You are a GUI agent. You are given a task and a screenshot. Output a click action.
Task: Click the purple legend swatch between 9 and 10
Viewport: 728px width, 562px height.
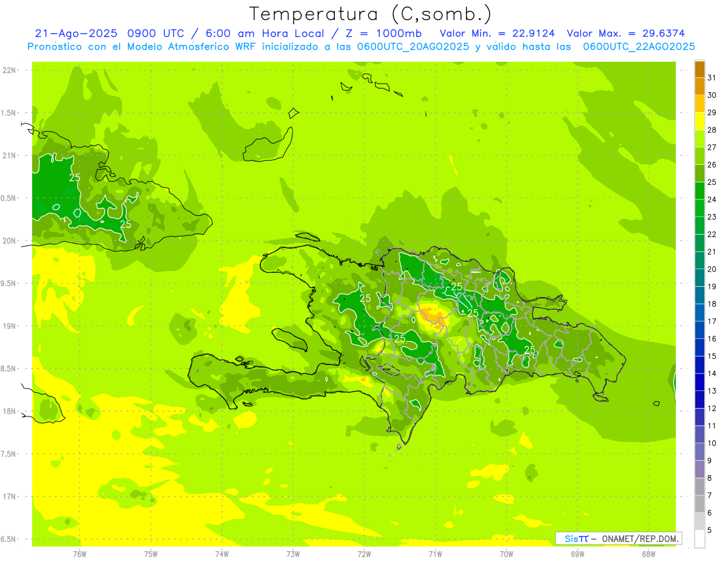[x=699, y=452]
